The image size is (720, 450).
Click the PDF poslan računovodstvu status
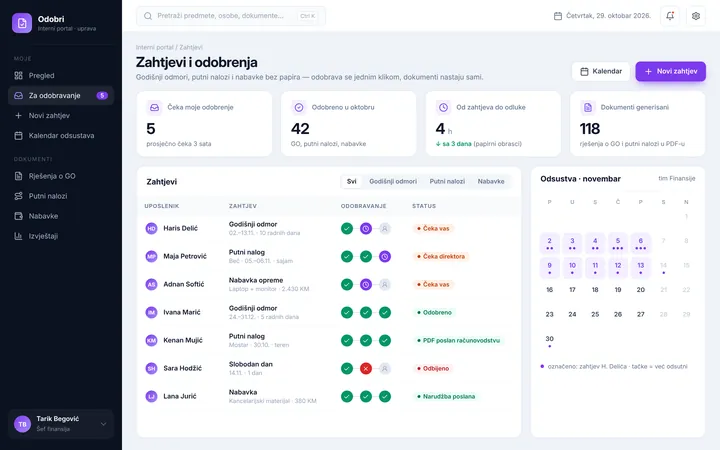pyautogui.click(x=458, y=340)
